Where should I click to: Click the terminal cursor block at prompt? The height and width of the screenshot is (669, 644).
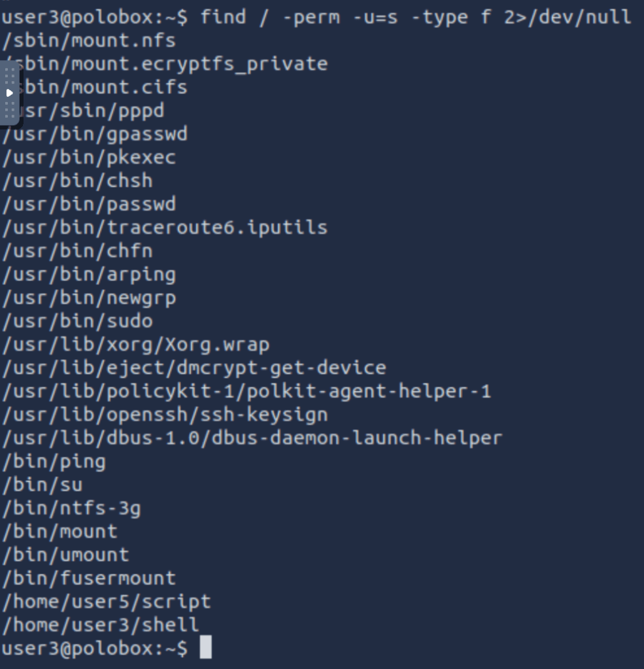[205, 647]
